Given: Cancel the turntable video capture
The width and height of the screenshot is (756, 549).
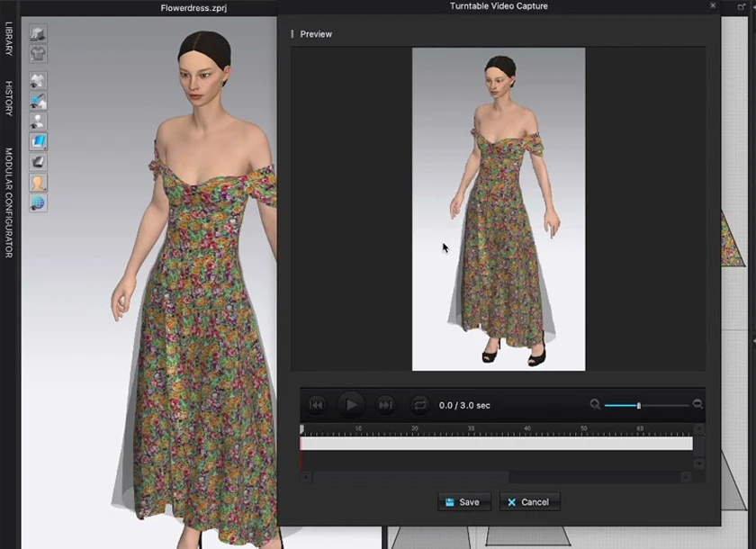Looking at the screenshot, I should pos(529,501).
